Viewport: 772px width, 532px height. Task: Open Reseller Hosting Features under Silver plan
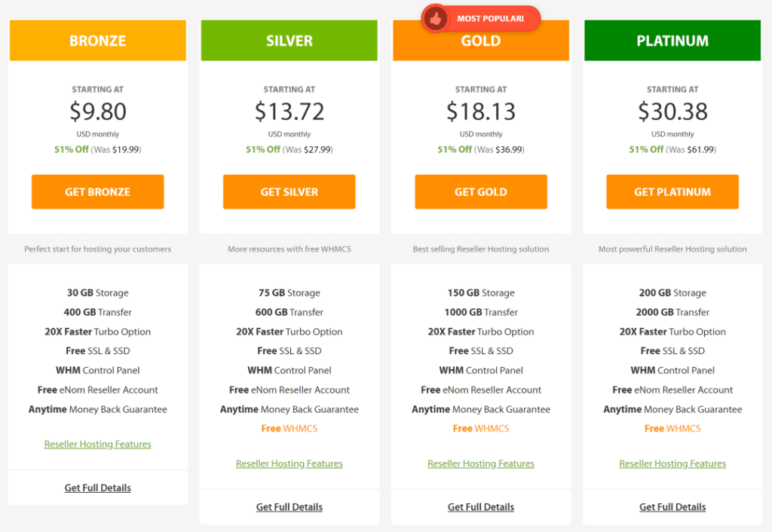pyautogui.click(x=289, y=463)
